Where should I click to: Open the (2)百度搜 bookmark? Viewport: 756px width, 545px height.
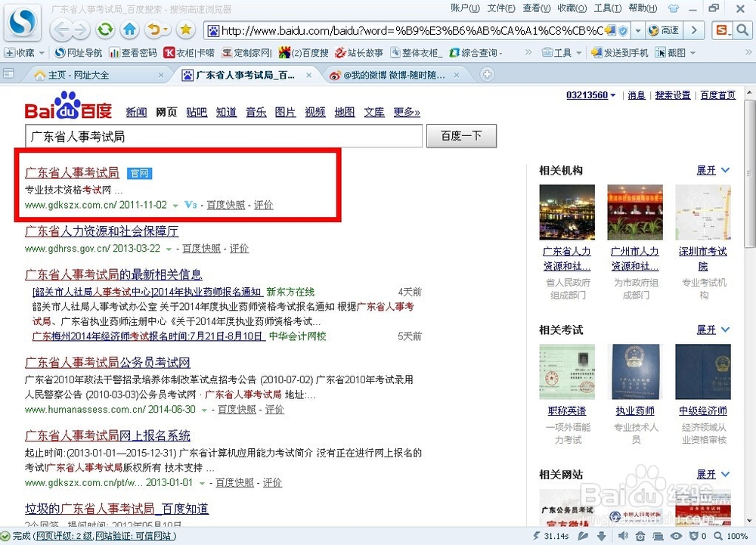point(304,52)
